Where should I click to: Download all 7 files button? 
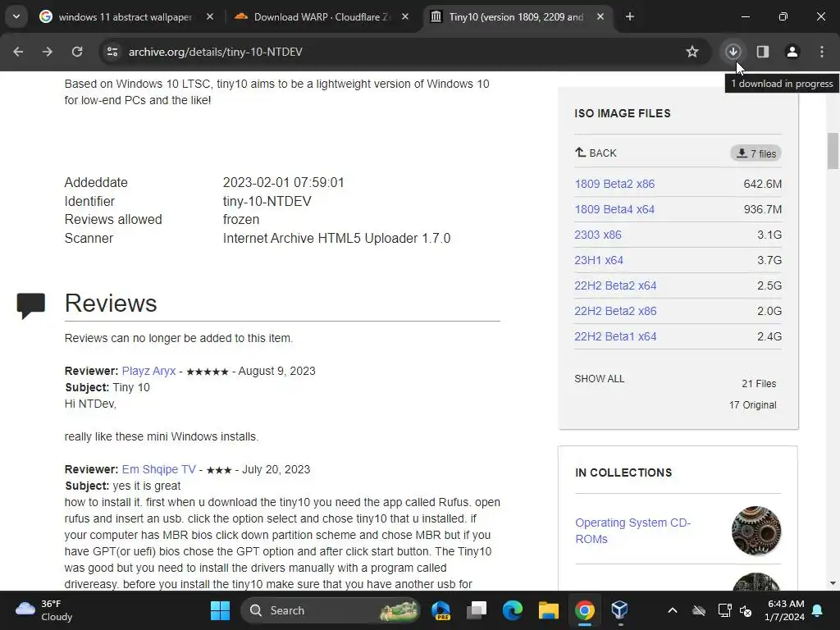(756, 153)
